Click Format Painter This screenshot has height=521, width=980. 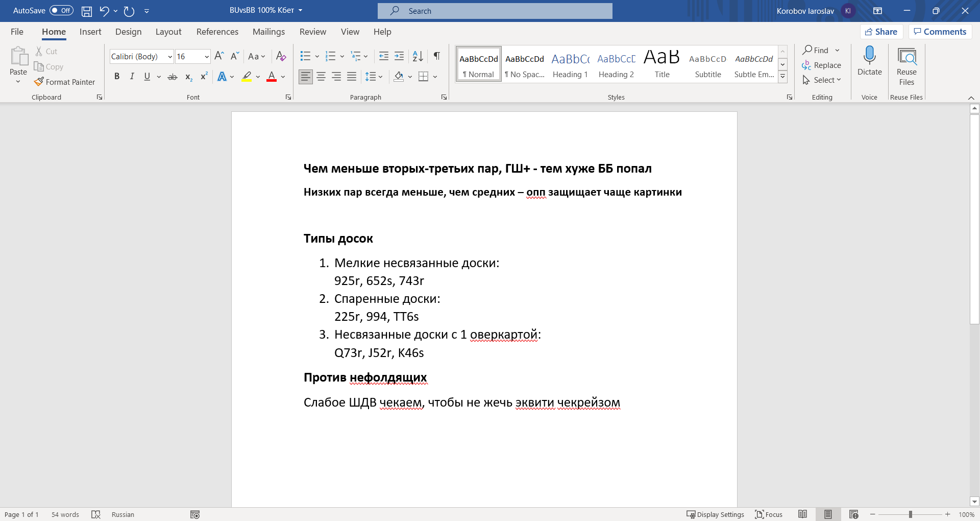point(65,82)
